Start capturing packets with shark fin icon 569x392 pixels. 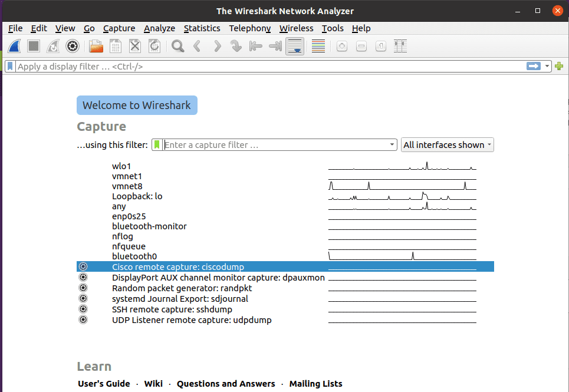[15, 47]
